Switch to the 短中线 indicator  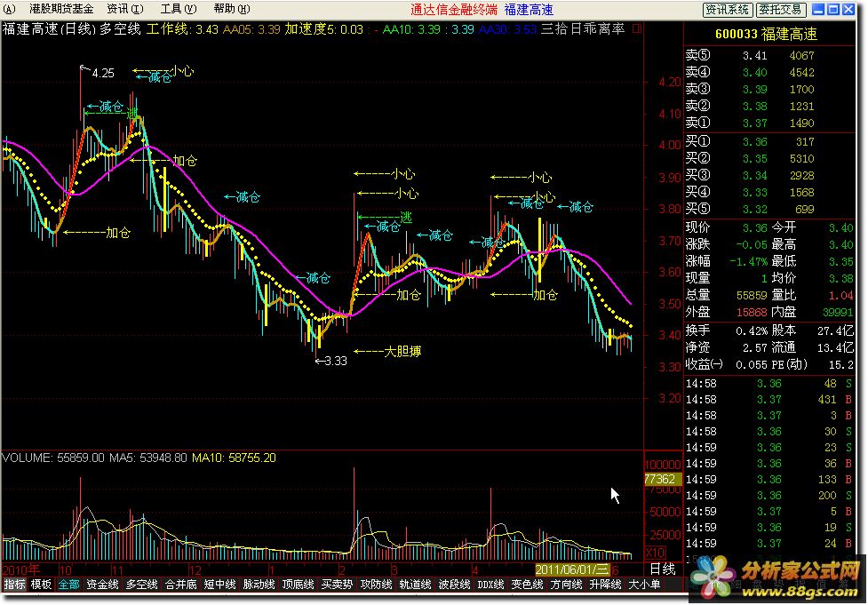(219, 585)
